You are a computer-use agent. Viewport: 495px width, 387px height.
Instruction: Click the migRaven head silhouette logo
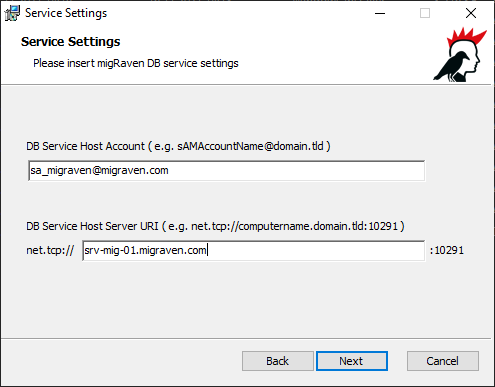coord(460,55)
